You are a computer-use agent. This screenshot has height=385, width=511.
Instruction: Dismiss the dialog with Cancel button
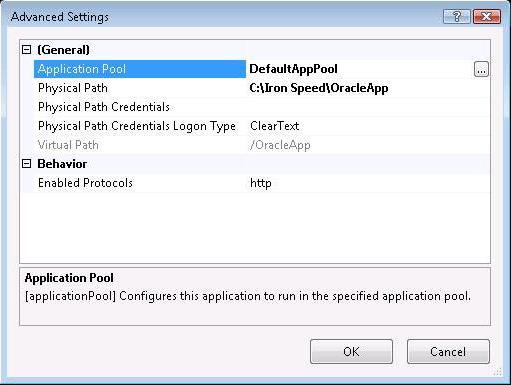448,352
